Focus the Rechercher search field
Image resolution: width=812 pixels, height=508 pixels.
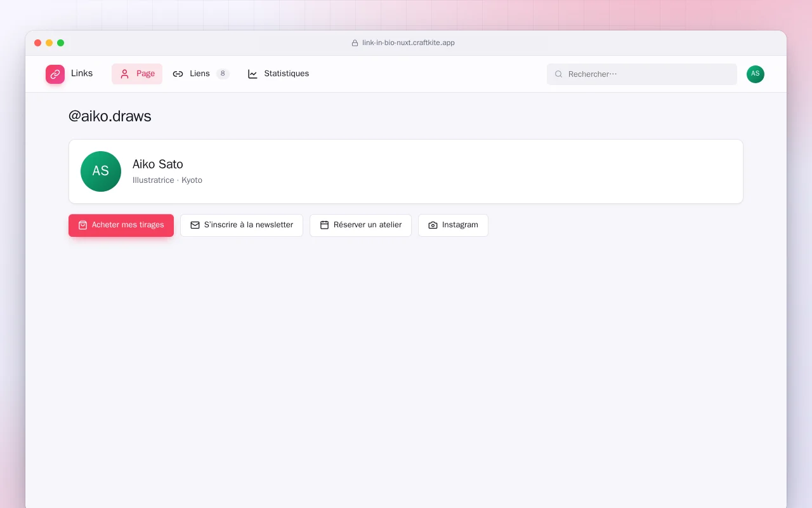tap(642, 74)
